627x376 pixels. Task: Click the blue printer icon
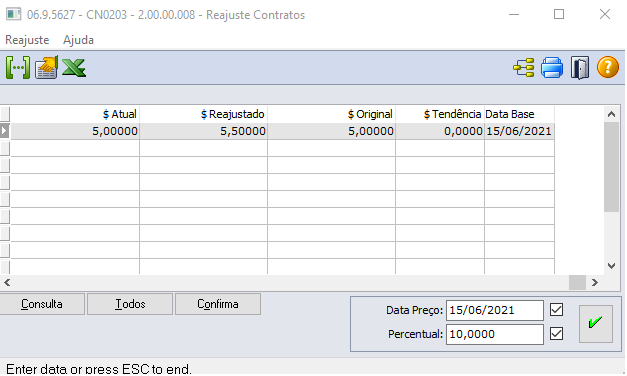(552, 68)
